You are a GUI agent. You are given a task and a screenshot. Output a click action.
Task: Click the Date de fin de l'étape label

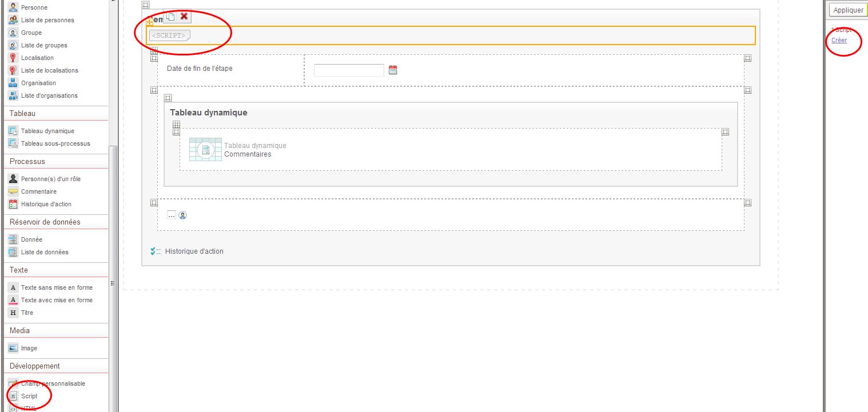(x=200, y=69)
